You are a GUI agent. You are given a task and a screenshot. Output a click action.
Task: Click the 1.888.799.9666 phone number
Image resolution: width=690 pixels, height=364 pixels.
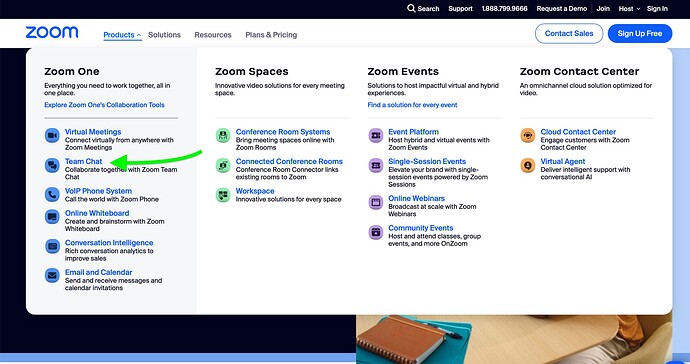[504, 8]
